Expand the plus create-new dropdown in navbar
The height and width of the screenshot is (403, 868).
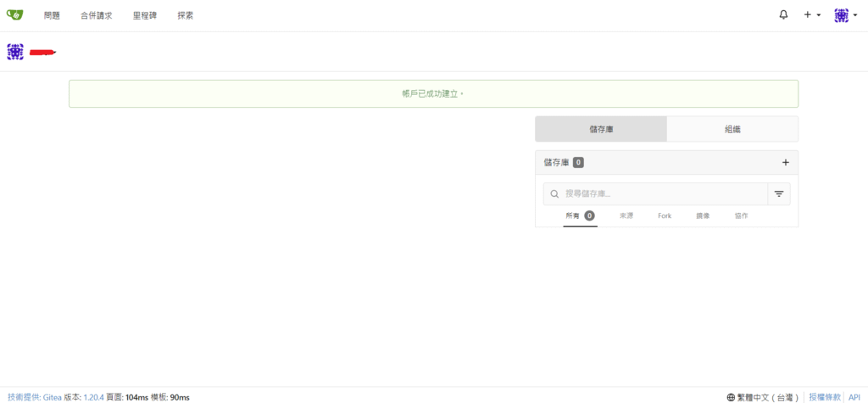pos(812,15)
